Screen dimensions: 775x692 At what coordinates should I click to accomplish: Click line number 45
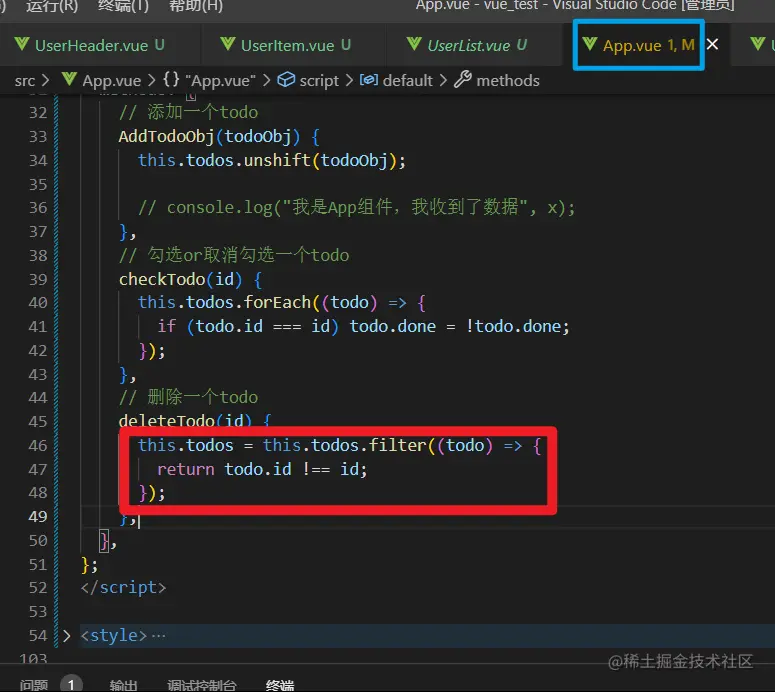coord(38,422)
